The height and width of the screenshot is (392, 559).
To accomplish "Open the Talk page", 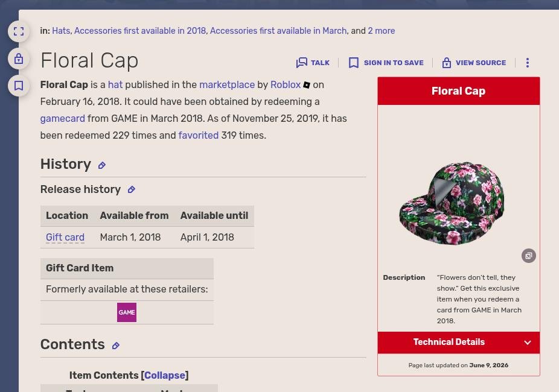I will tap(313, 63).
